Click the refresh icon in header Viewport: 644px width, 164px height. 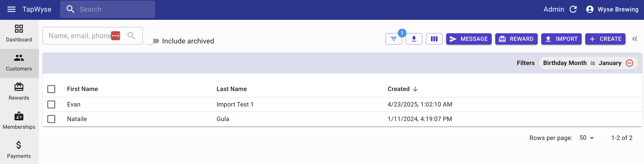tap(573, 9)
